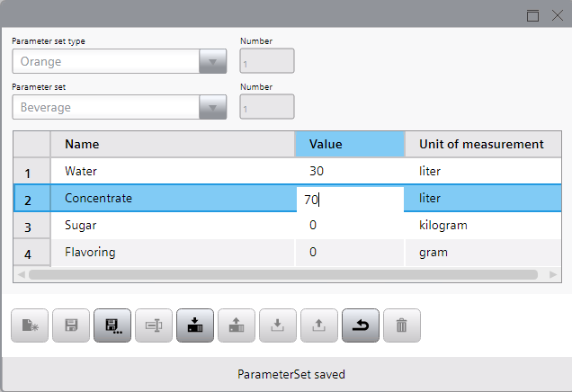The width and height of the screenshot is (572, 392).
Task: Expand the Beverage parameter set dropdown
Action: [x=212, y=107]
